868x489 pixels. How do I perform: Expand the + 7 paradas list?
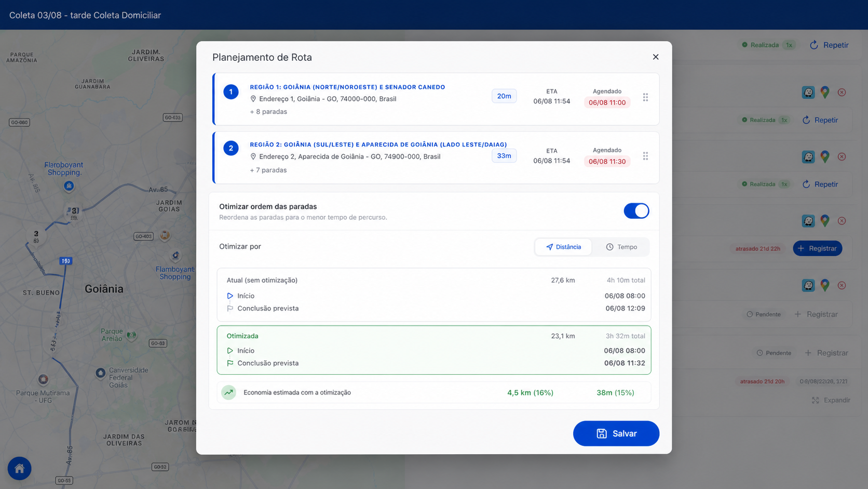(x=268, y=170)
